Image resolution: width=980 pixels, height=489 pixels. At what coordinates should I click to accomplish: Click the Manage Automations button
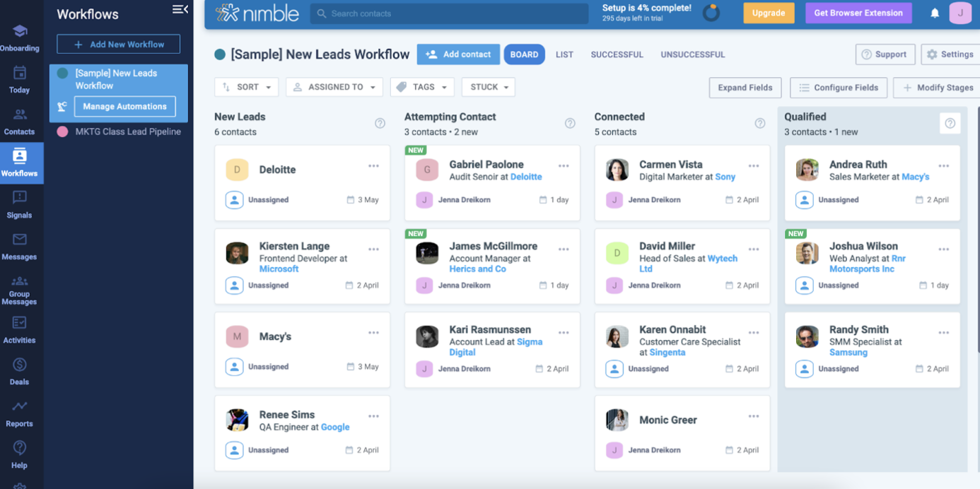(124, 107)
